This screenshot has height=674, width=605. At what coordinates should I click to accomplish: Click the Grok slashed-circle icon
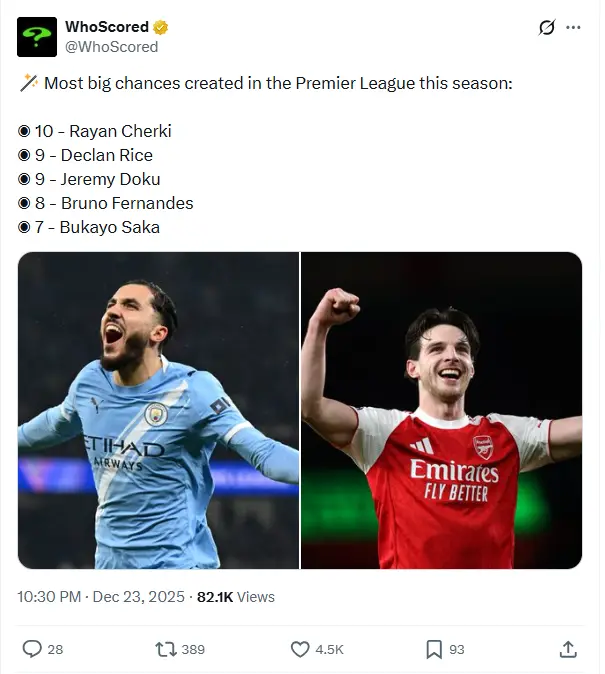(546, 28)
